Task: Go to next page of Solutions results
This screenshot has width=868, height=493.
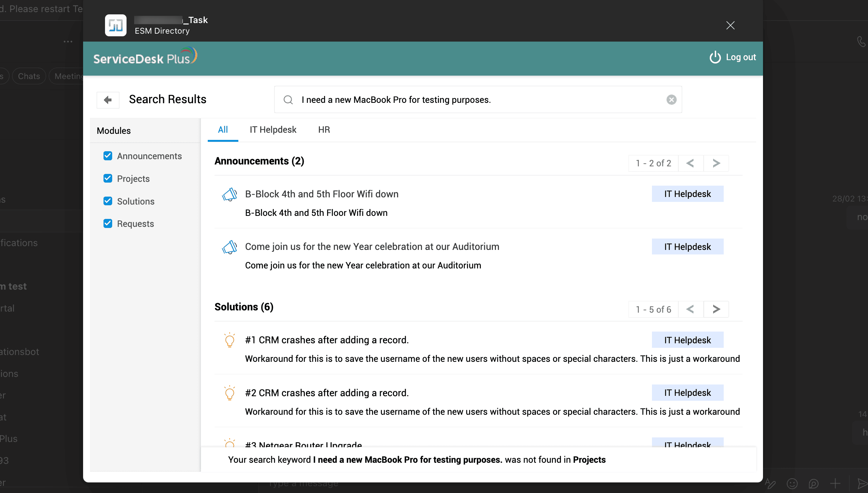Action: [x=716, y=309]
